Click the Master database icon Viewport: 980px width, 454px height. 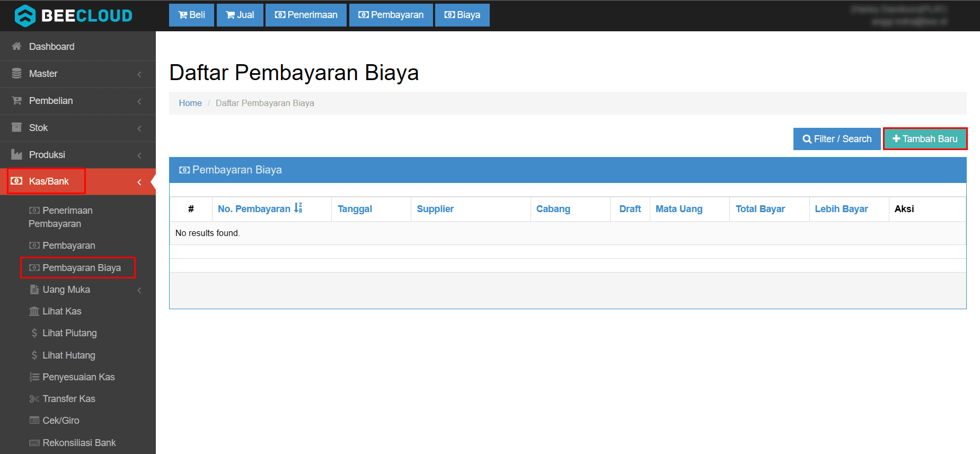tap(17, 74)
